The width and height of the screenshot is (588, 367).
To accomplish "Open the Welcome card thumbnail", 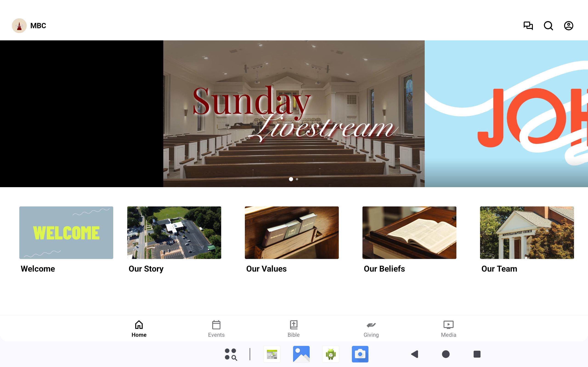I will 66,233.
